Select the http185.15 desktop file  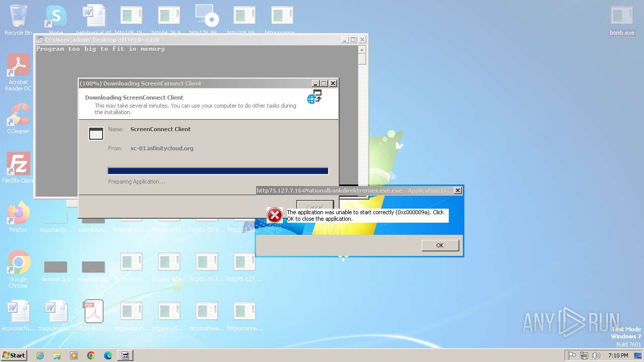[x=131, y=20]
